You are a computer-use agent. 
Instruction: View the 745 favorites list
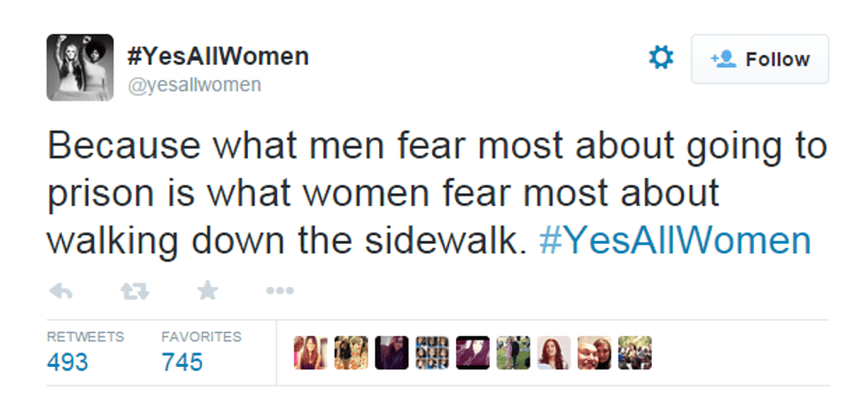(182, 361)
